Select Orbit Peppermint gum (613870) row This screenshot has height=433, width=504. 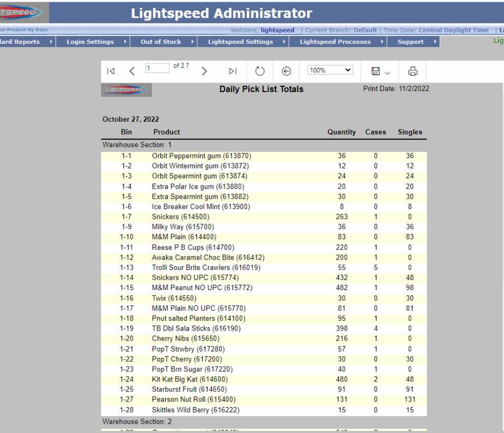tap(264, 156)
